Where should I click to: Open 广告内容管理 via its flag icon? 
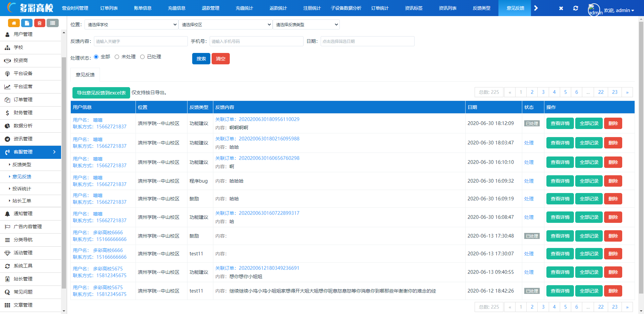click(7, 227)
